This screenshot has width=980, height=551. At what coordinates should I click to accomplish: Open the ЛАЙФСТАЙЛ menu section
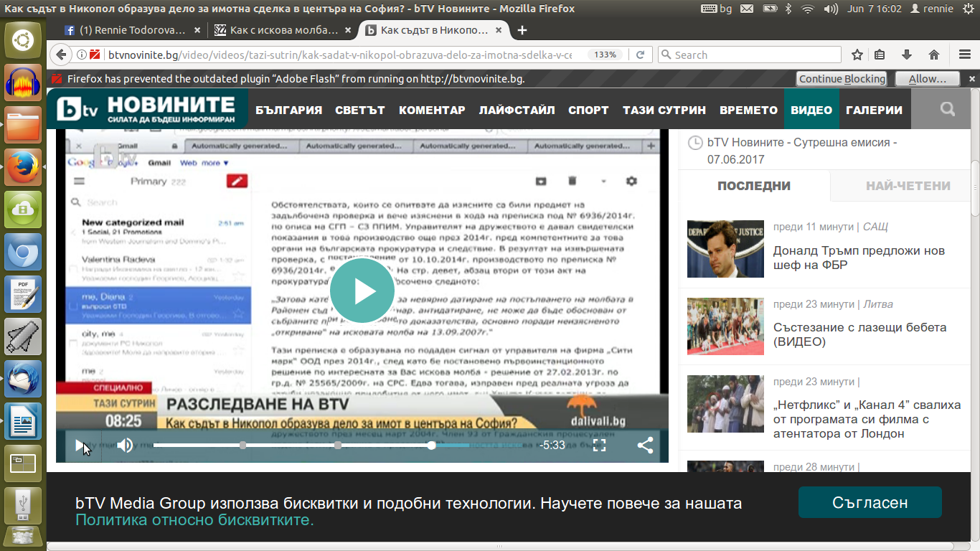517,110
